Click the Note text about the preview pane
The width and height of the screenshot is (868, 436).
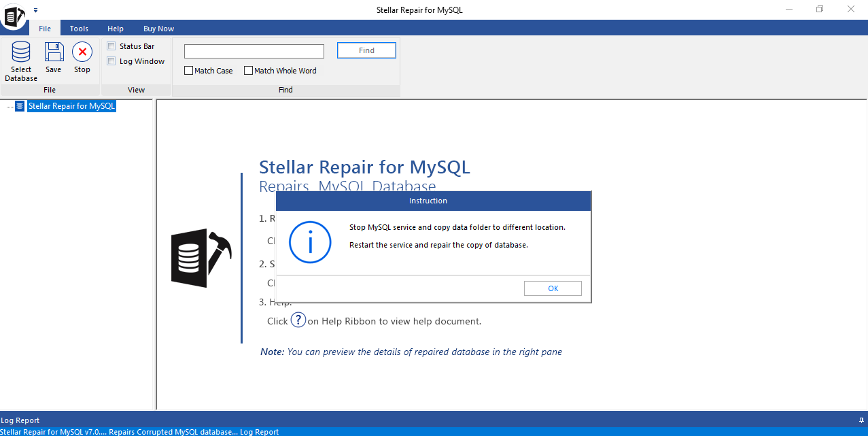click(411, 352)
